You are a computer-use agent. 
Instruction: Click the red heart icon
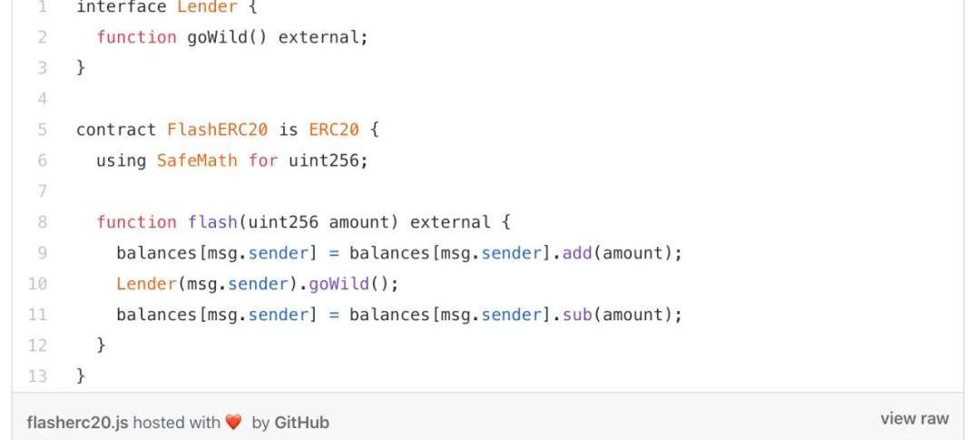click(233, 422)
